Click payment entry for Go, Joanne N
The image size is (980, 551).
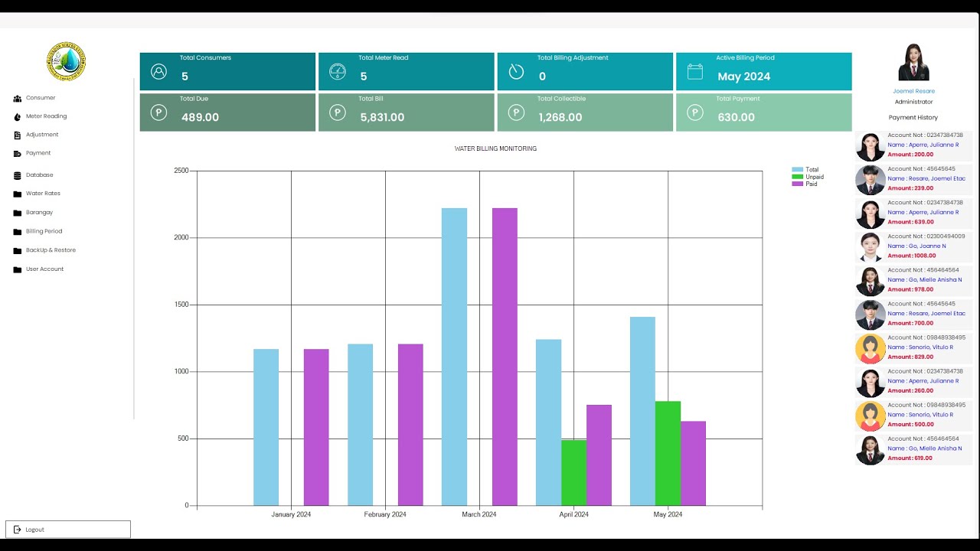pyautogui.click(x=913, y=246)
